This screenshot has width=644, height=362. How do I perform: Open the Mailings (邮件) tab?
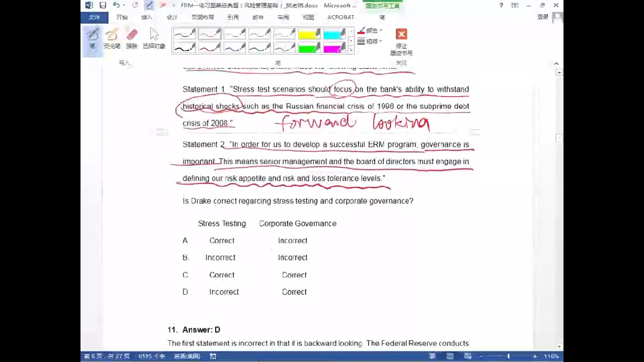(258, 17)
